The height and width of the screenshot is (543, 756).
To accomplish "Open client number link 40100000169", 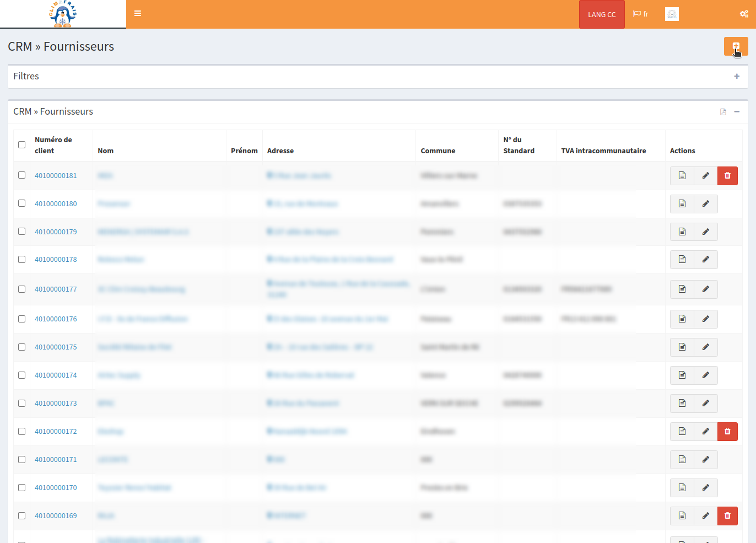I will 56,516.
